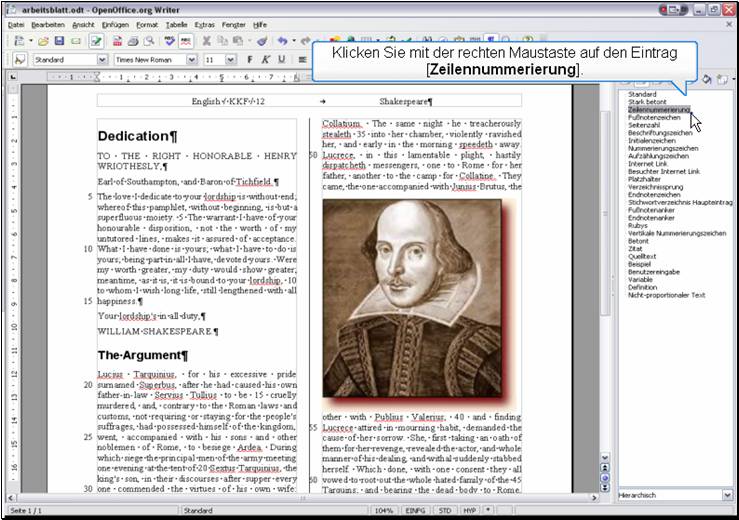This screenshot has width=739, height=520.
Task: Export document directly as PDF
Action: pyautogui.click(x=116, y=41)
